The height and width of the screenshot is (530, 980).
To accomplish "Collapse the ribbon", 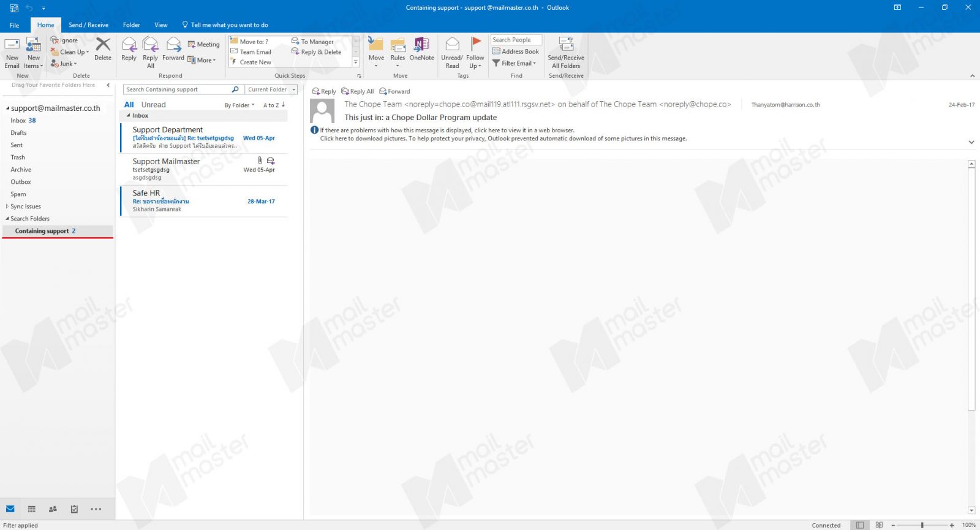I will [972, 75].
